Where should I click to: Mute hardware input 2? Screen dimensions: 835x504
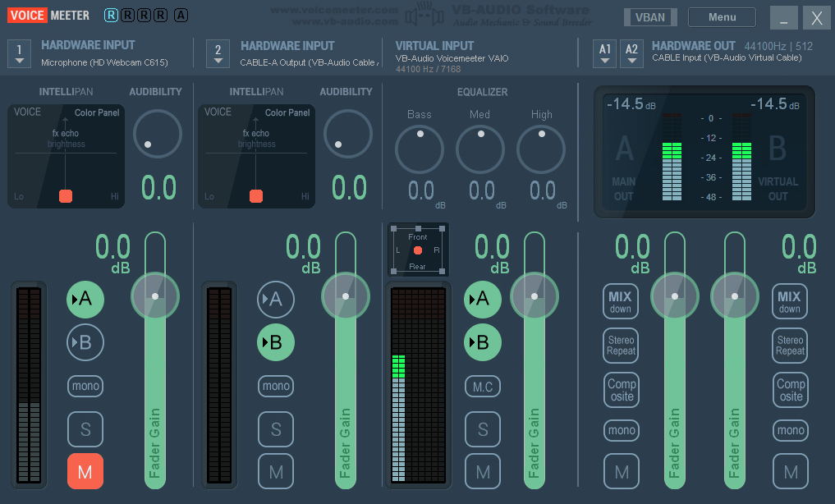(x=276, y=471)
